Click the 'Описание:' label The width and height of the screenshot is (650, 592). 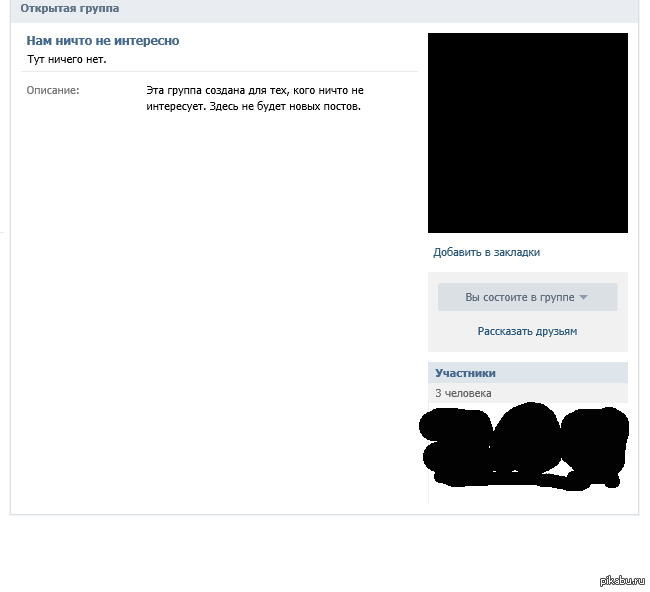tap(53, 91)
